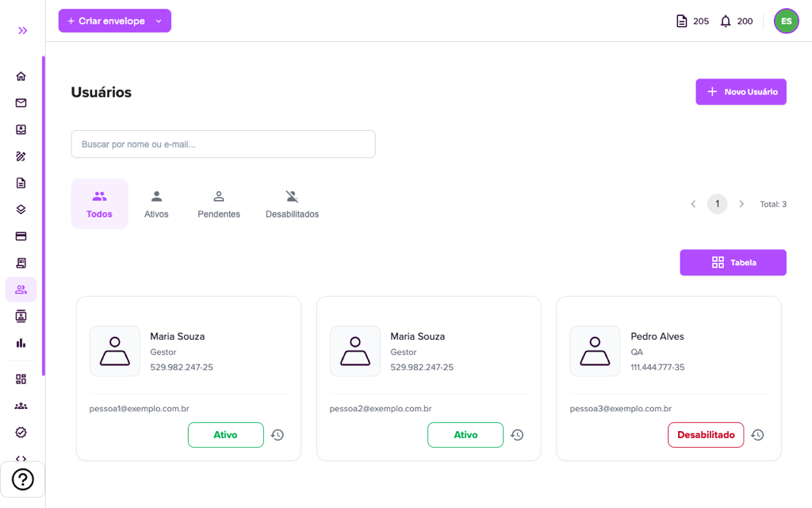Select the highlighted users icon in the sidebar
Screen dimensions: 812x508
click(21, 290)
